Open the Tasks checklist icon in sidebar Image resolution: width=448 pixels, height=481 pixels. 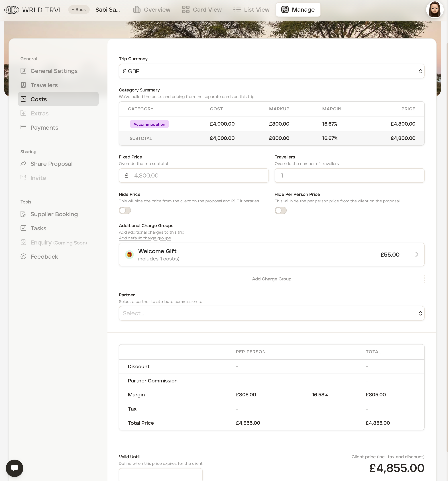tap(23, 228)
